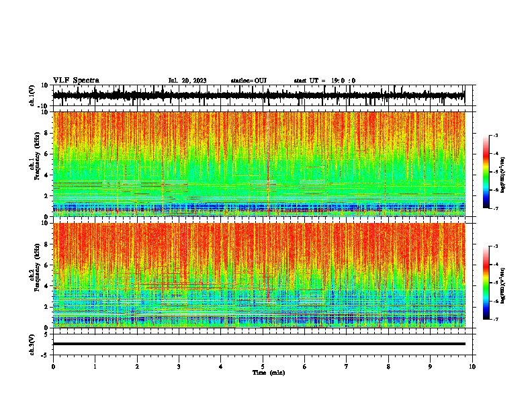
Task: Click the ch.2 spectrogram color scale bar
Action: (x=486, y=283)
